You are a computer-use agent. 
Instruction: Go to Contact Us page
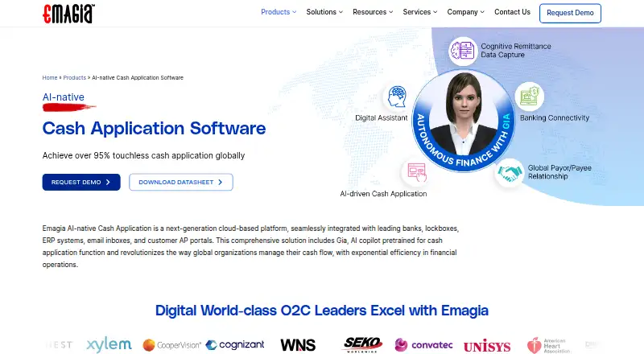[512, 12]
